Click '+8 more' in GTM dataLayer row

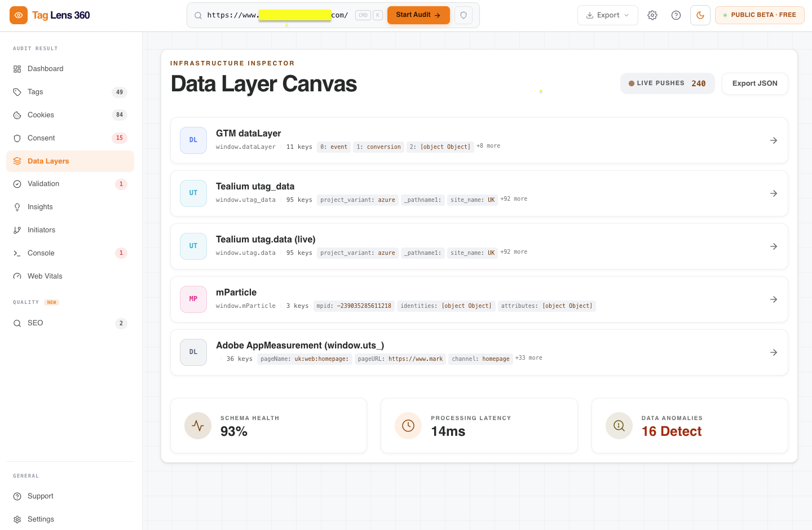[x=488, y=146]
